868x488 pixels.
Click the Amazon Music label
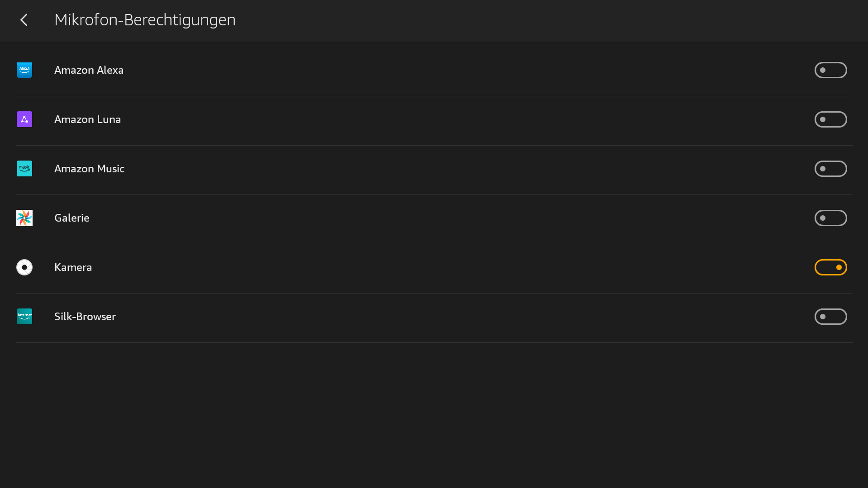pyautogui.click(x=89, y=169)
